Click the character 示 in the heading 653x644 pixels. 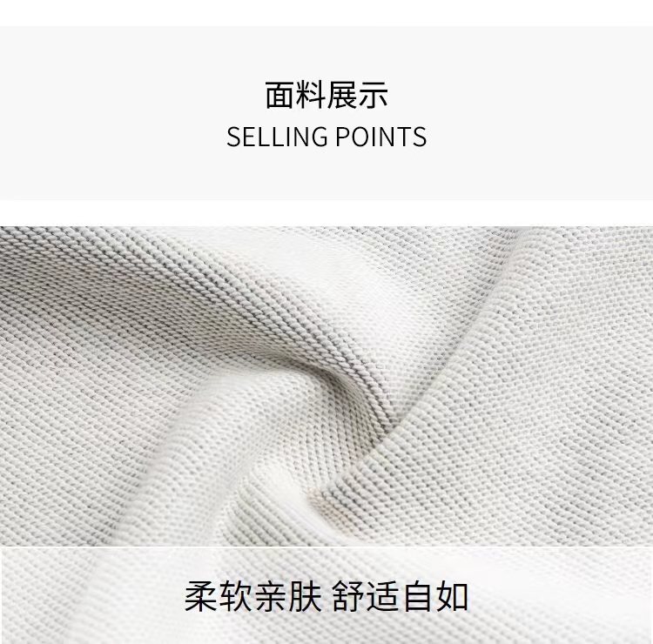point(373,96)
